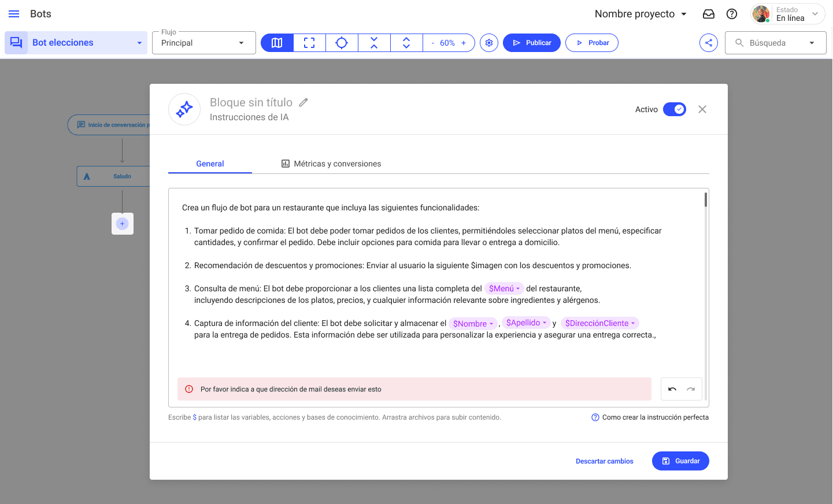Click the Publicar button
Viewport: 833px width, 504px height.
[x=532, y=43]
